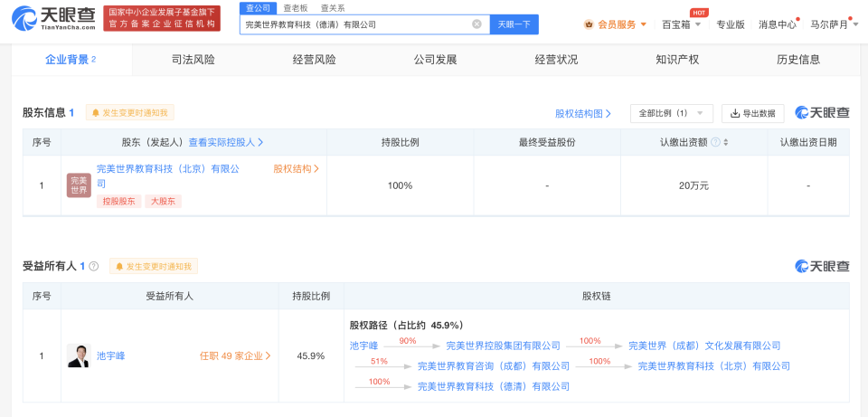Click beneficial owner 发生变更时通知我 button
Screen dimensions: 868x417
coord(154,266)
